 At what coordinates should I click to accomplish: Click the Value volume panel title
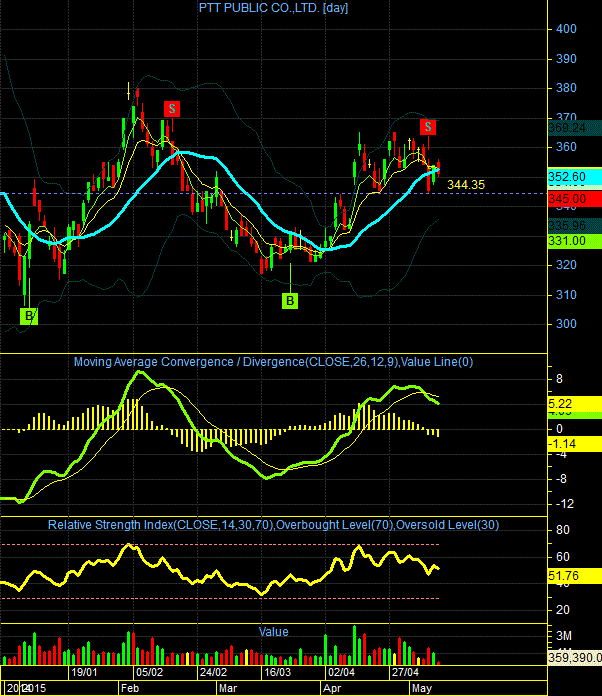pyautogui.click(x=273, y=632)
